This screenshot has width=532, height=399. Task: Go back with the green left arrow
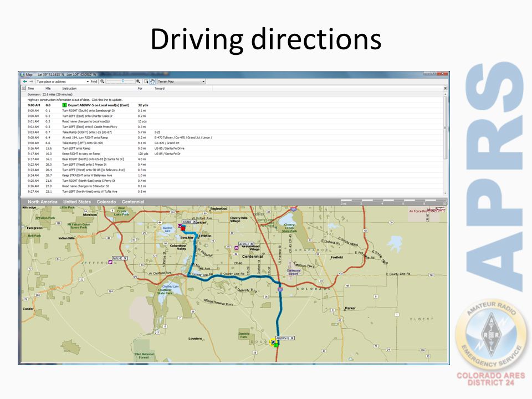[x=25, y=81]
